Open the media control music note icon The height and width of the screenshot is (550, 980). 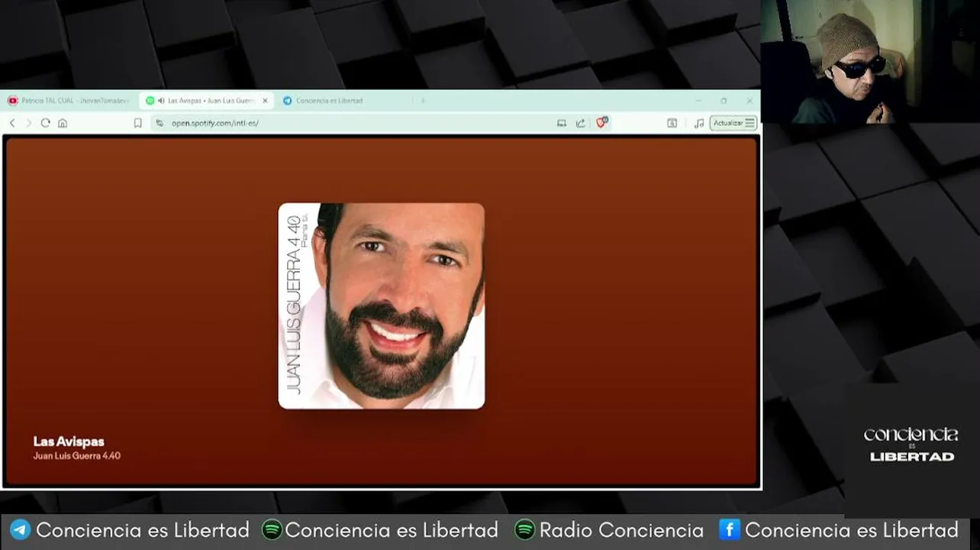699,123
